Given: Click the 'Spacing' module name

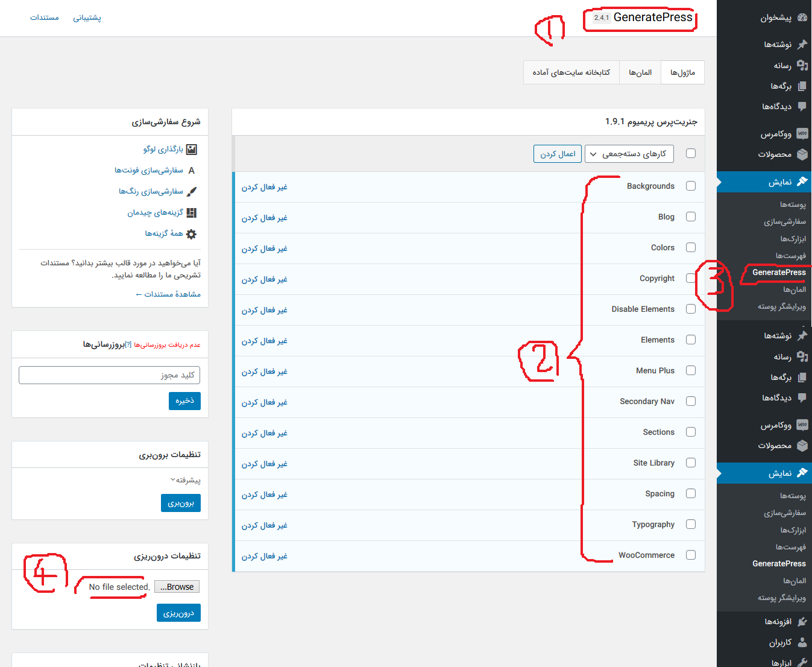Looking at the screenshot, I should pos(660,493).
